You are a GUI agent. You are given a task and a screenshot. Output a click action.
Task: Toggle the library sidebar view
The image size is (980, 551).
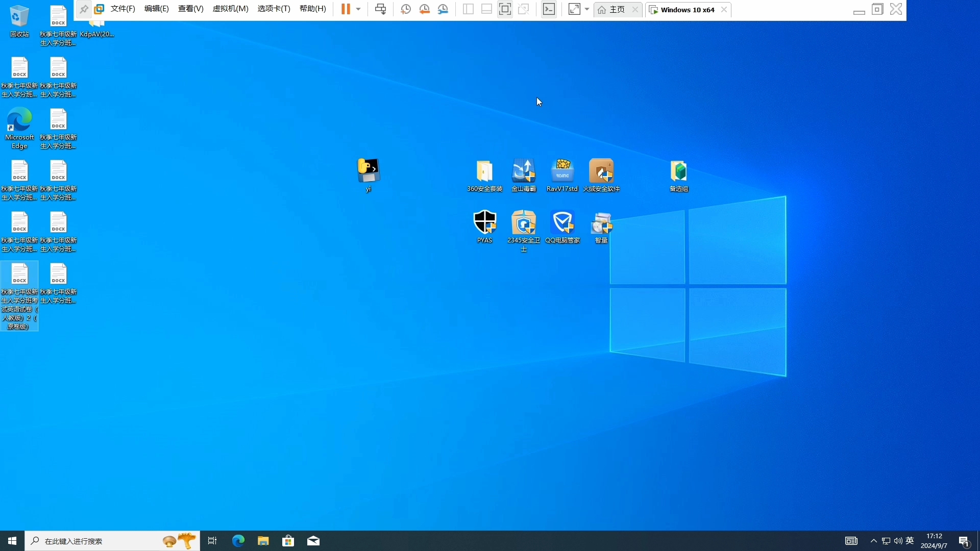(468, 9)
